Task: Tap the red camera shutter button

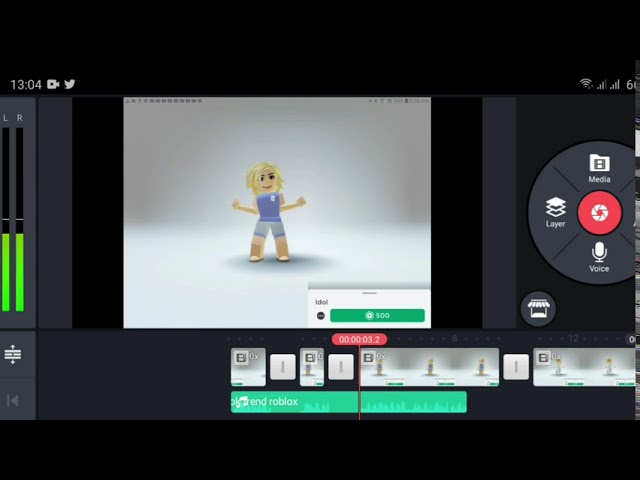Action: click(x=600, y=213)
